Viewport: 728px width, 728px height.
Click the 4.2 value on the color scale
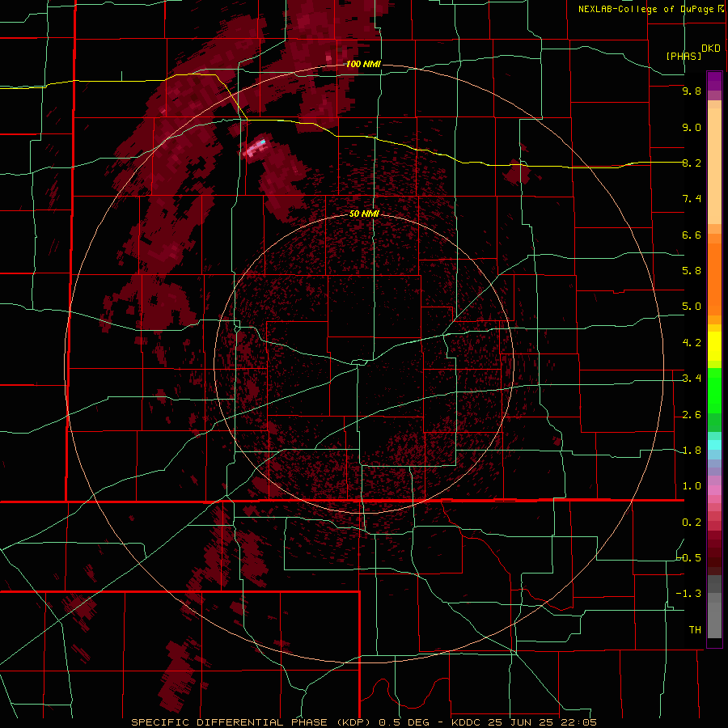point(692,343)
